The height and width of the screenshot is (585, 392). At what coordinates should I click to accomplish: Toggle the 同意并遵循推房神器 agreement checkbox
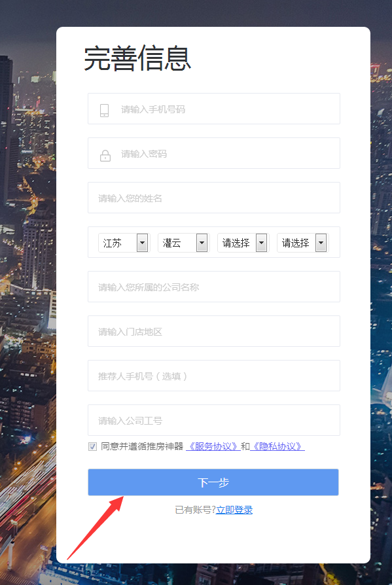[92, 446]
